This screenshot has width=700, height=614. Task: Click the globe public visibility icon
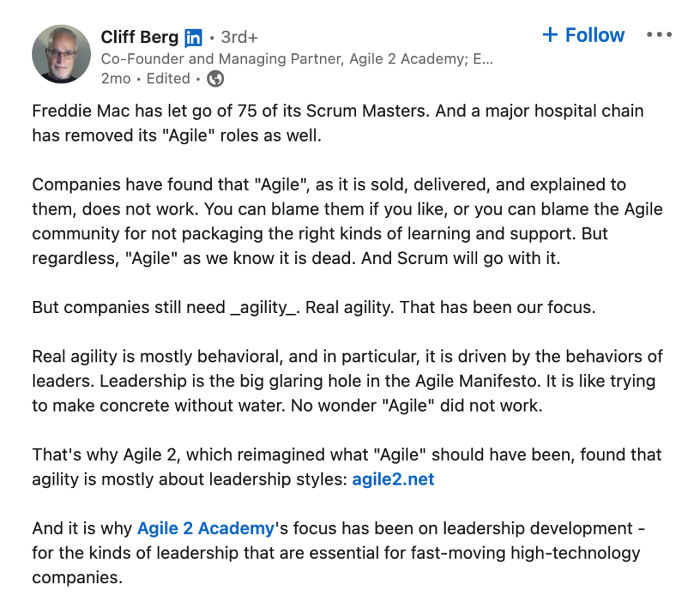coord(215,79)
